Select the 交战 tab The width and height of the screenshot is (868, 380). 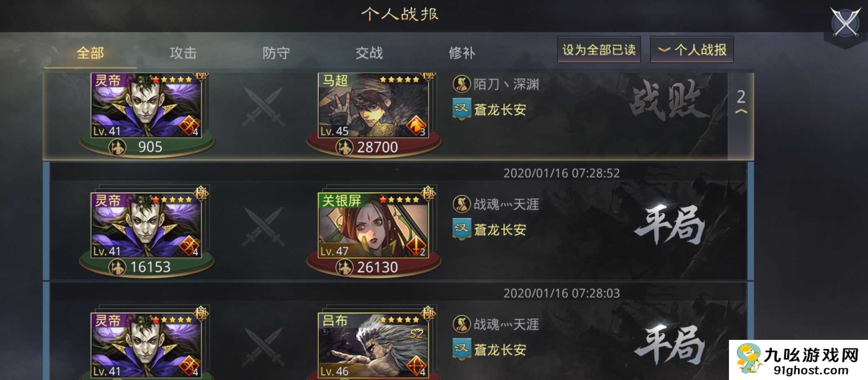[x=369, y=53]
